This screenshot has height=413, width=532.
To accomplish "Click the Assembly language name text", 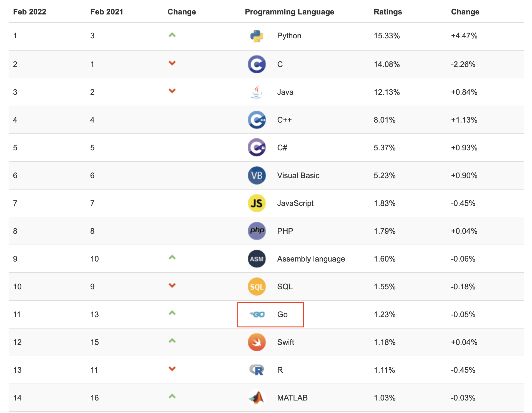I will click(311, 259).
